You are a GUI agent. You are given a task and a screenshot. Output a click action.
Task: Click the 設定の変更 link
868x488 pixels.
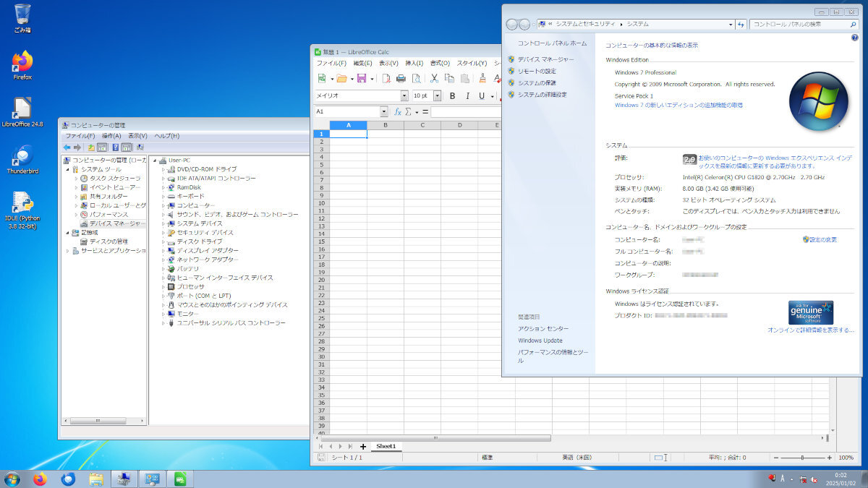click(823, 239)
